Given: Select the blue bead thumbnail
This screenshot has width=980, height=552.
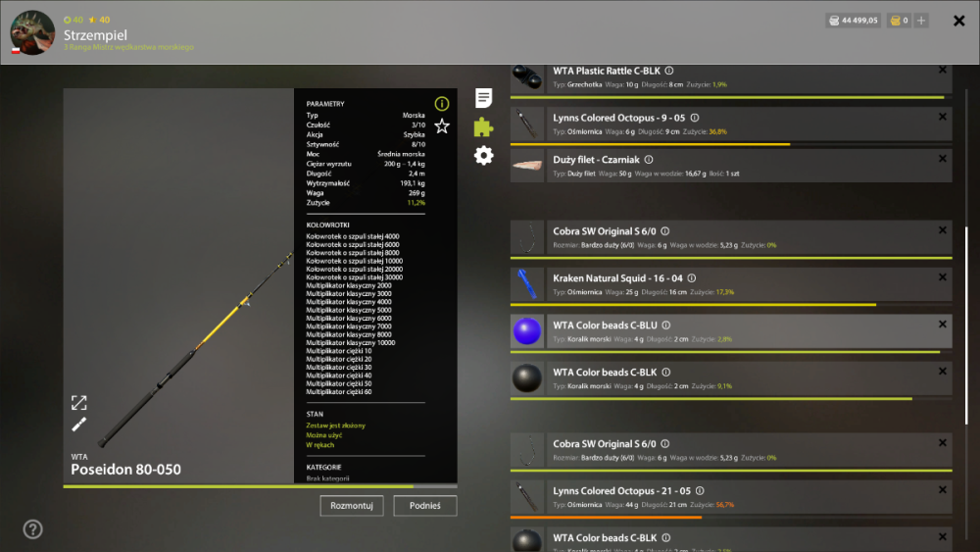Looking at the screenshot, I should (527, 330).
